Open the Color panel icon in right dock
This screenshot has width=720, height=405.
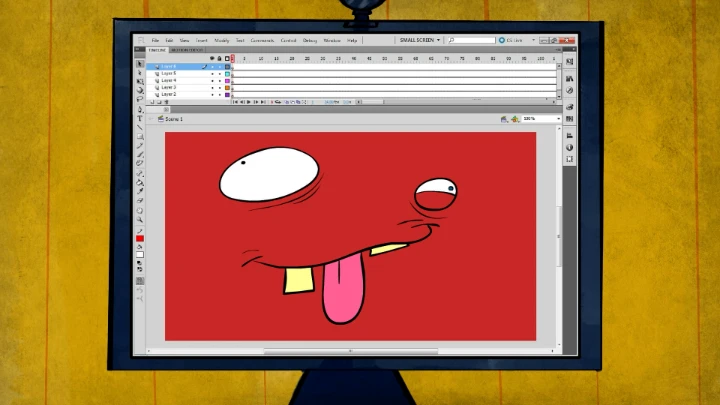(570, 107)
